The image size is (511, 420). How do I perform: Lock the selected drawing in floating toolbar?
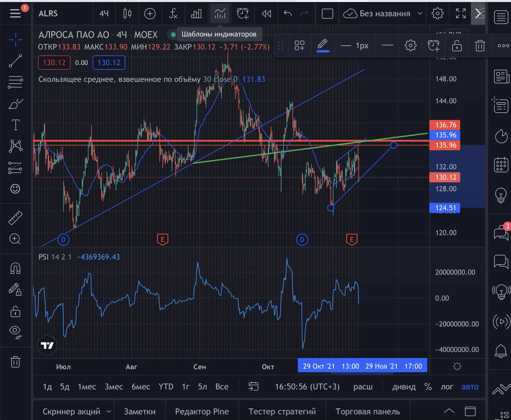(457, 46)
